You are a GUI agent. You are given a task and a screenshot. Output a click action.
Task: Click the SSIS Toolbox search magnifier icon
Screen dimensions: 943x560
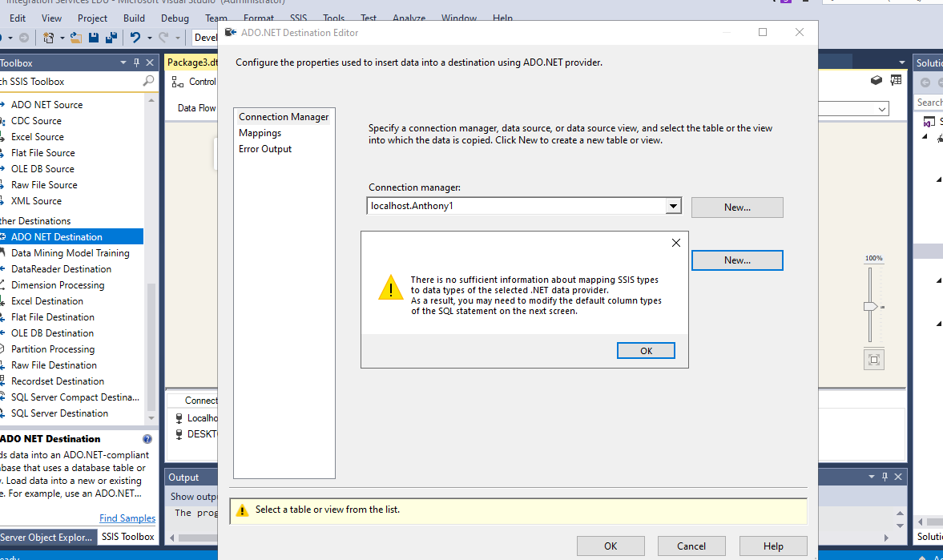pyautogui.click(x=148, y=81)
